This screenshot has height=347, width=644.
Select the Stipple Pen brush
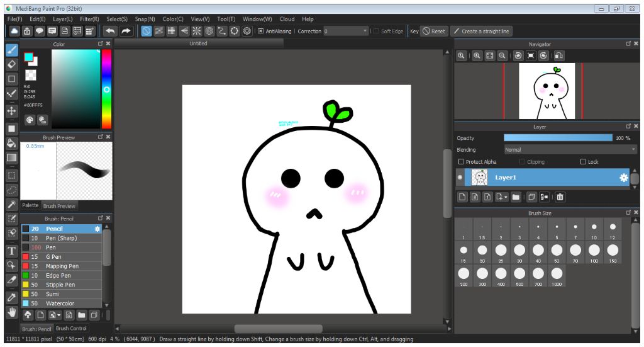click(x=62, y=285)
